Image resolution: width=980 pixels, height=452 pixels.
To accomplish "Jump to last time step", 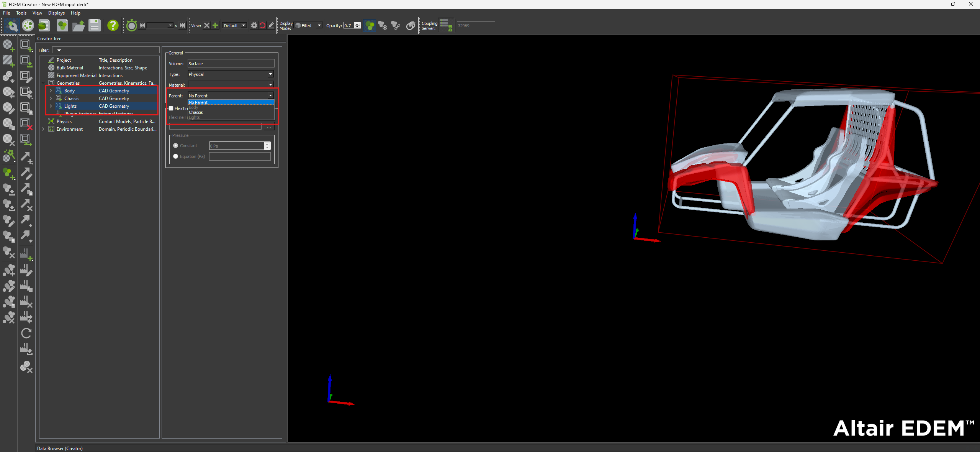I will pyautogui.click(x=183, y=26).
